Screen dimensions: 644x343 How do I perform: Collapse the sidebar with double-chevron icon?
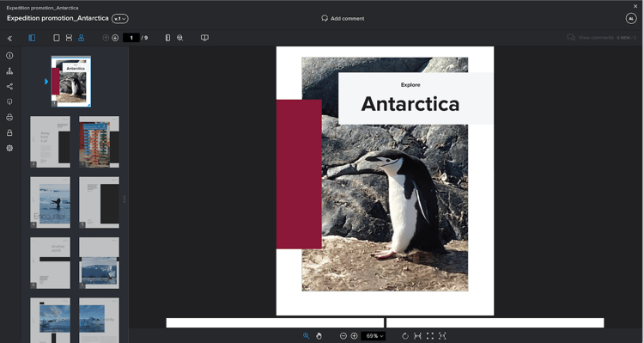tap(9, 38)
